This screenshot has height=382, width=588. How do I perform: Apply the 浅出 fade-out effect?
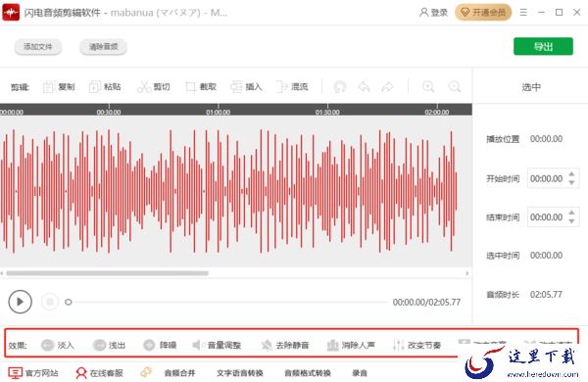coord(109,345)
